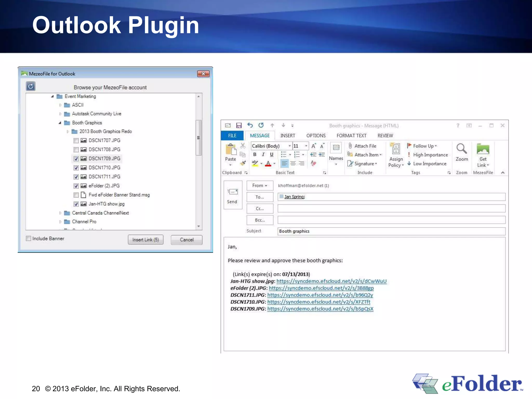Collapse the Booth Graphics folder
Viewport: 532px width, 399px height.
click(60, 123)
